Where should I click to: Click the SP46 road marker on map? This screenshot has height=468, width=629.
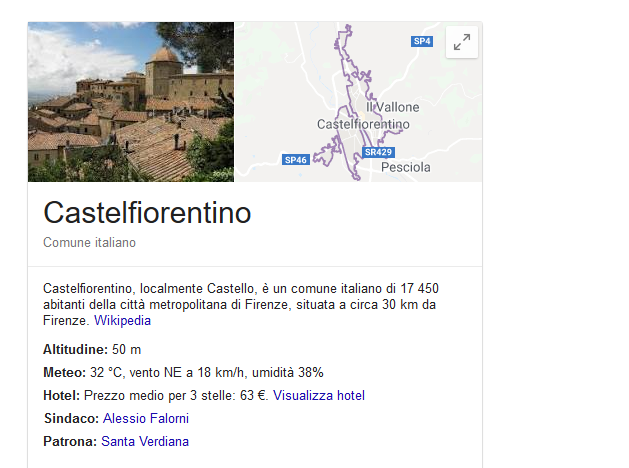coord(295,160)
